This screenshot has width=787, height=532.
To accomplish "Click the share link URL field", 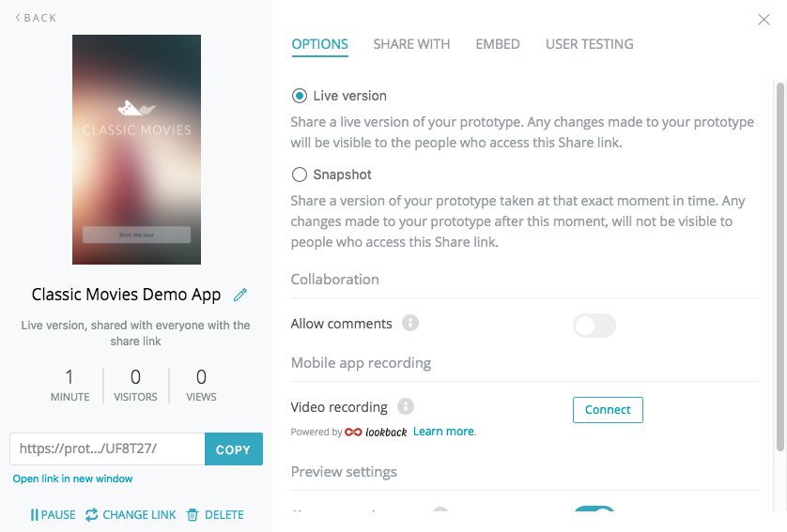I will (x=107, y=449).
